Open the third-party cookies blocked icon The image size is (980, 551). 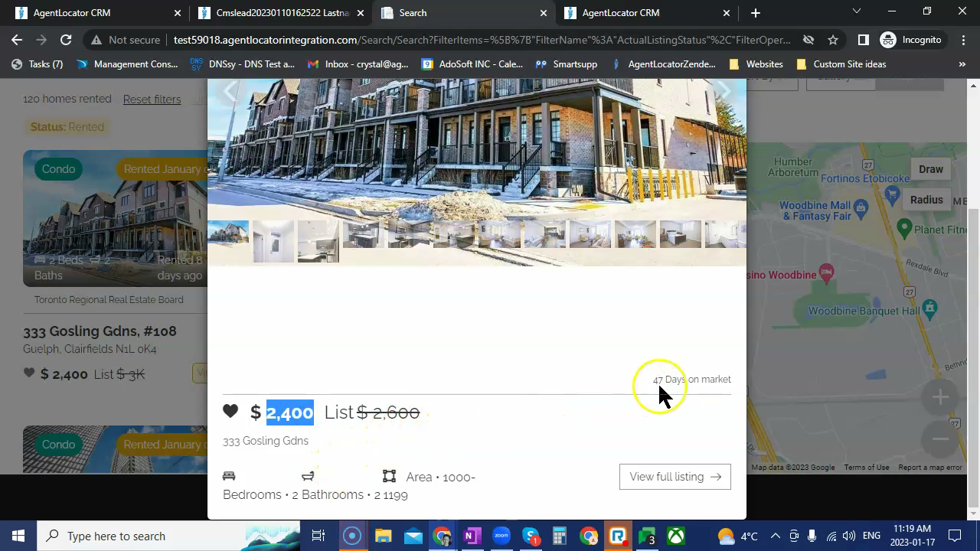tap(808, 40)
